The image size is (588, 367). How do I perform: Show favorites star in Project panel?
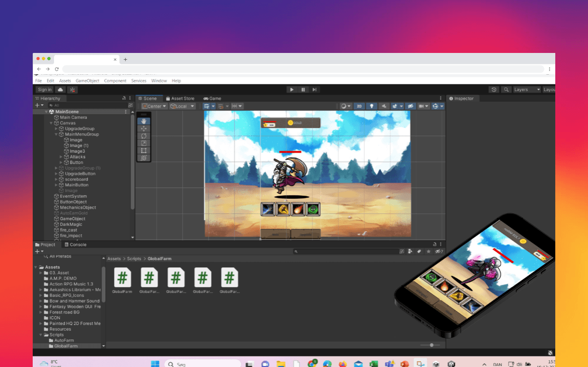[x=428, y=251]
